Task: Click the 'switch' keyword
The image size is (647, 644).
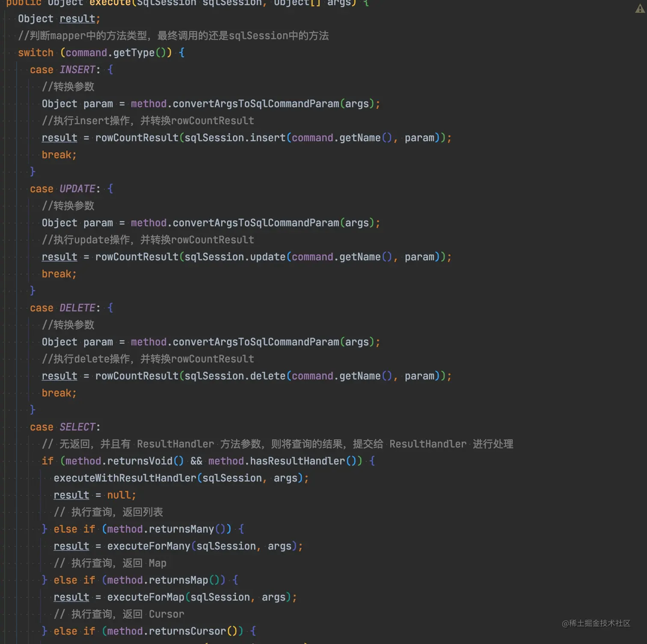Action: click(36, 53)
